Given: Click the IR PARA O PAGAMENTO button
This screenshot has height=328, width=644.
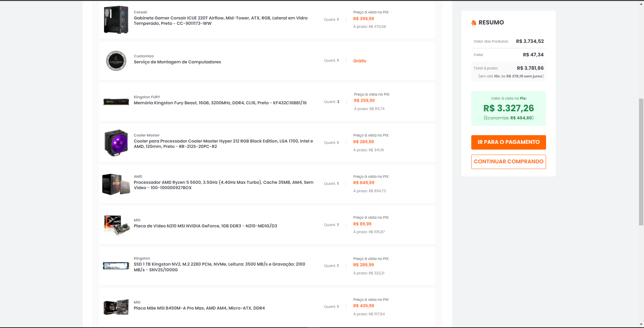Looking at the screenshot, I should [508, 142].
